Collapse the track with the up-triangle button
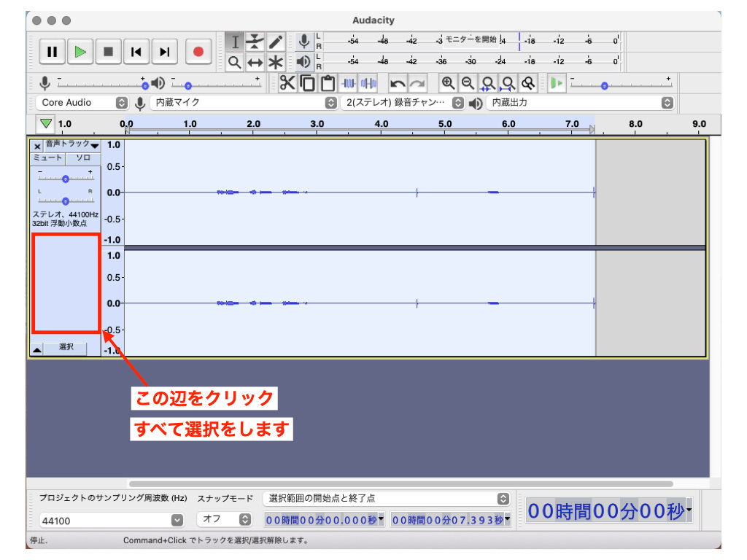This screenshot has height=560, width=747. (36, 349)
